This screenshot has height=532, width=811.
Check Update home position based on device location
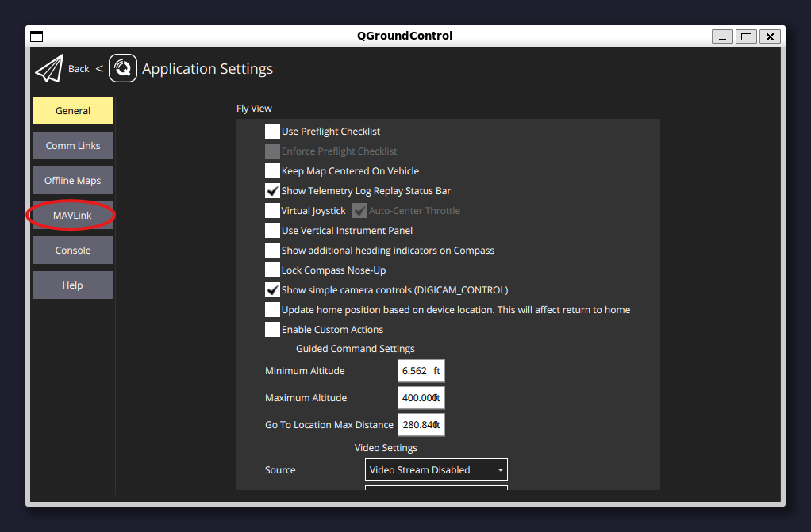click(x=272, y=310)
